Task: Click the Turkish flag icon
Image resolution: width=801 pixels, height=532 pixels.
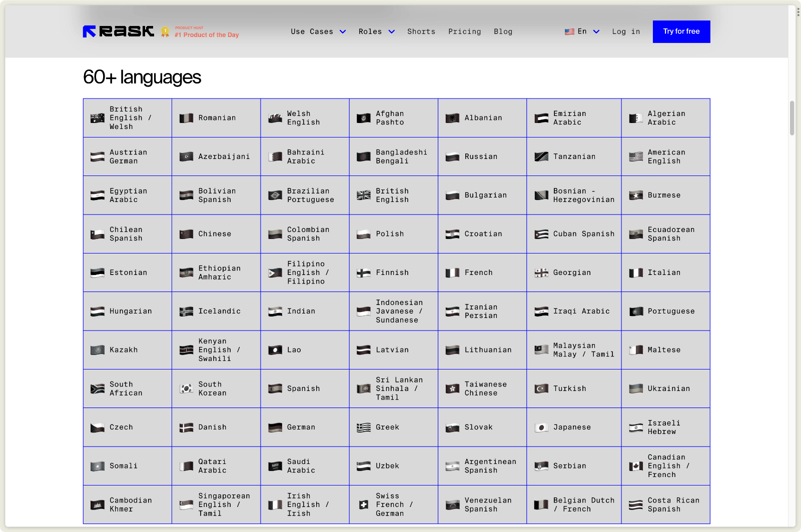Action: click(x=541, y=389)
